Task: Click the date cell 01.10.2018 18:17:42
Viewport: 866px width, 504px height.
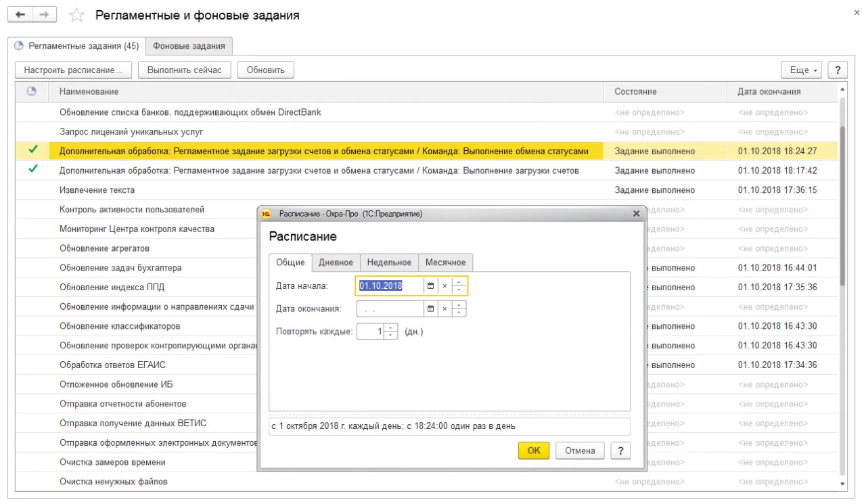Action: (782, 170)
